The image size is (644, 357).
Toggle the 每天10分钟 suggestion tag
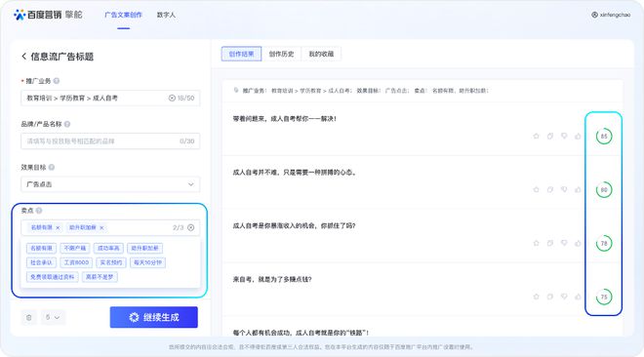pos(147,262)
